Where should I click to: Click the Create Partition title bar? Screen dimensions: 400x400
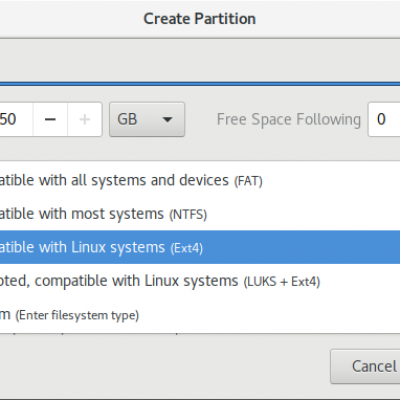[x=200, y=19]
